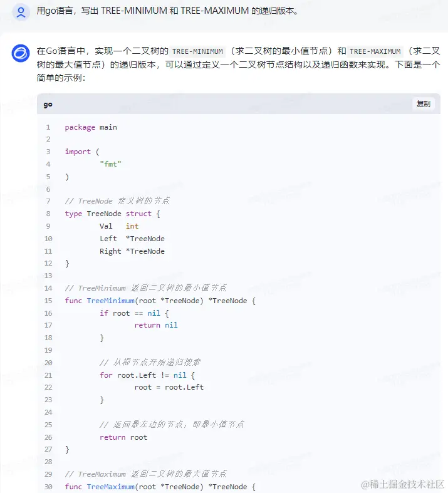The width and height of the screenshot is (448, 493).
Task: Click the user question mentioning TREE-MINIMUM
Action: [x=167, y=11]
